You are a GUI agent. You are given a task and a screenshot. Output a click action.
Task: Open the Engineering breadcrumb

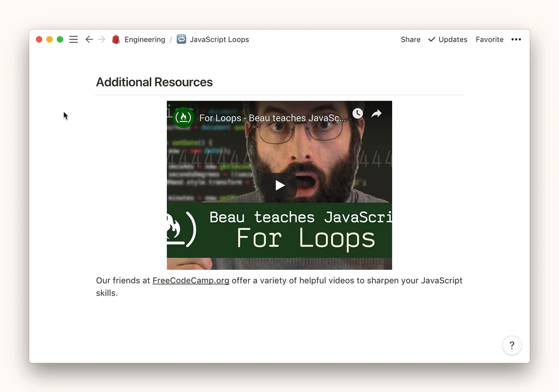point(144,40)
